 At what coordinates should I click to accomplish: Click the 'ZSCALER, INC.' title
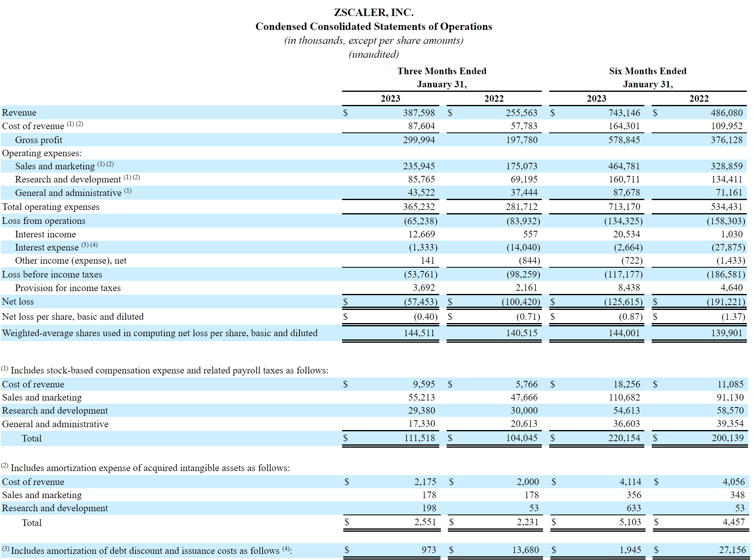[x=374, y=12]
